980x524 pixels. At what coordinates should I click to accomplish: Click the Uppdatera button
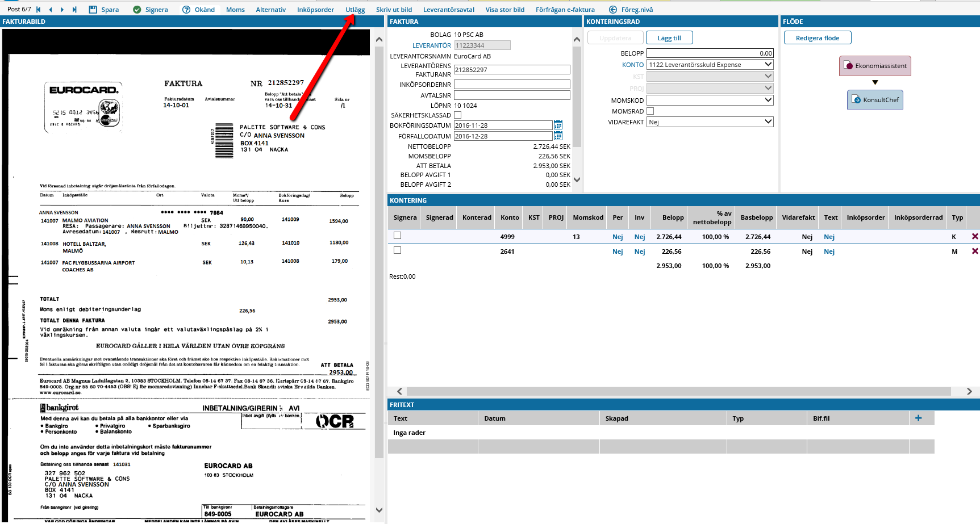pos(615,37)
